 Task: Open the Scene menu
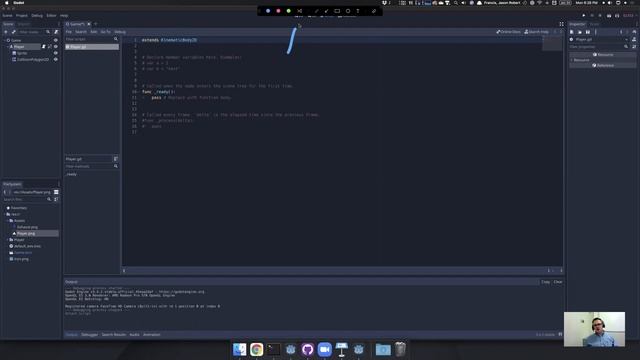coord(7,16)
